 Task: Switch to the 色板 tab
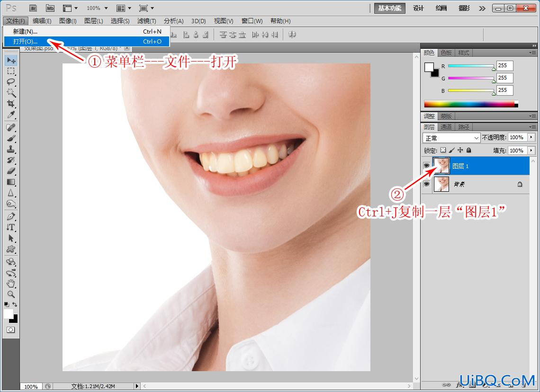point(446,53)
